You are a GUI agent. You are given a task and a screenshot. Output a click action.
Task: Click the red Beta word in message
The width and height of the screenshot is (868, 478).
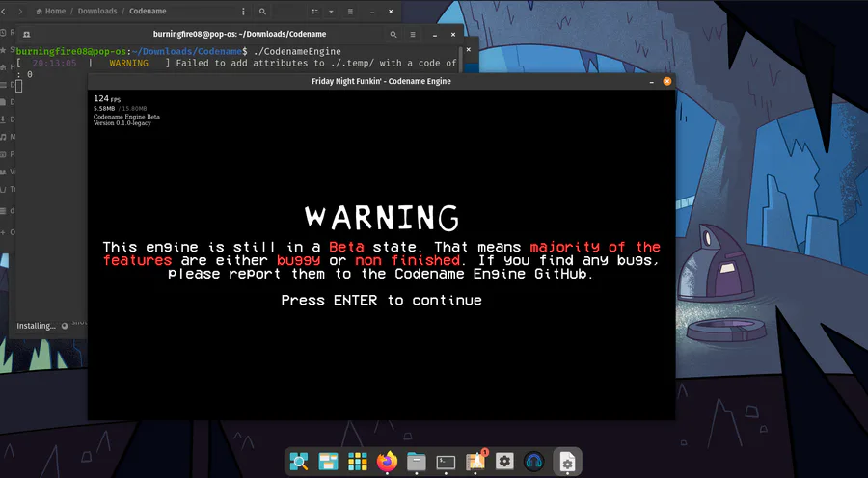click(346, 247)
